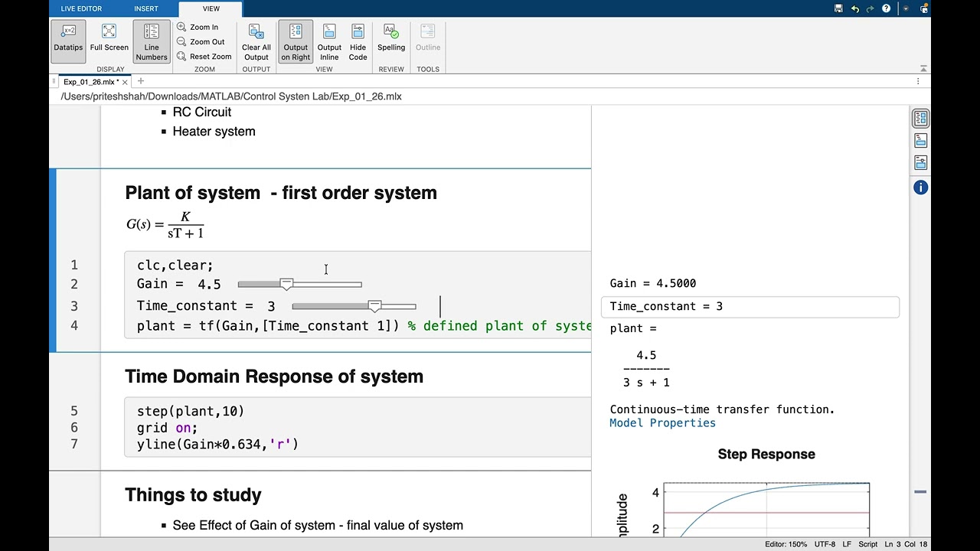Click 'Plant of system' heading
This screenshot has height=551, width=980.
[x=281, y=193]
